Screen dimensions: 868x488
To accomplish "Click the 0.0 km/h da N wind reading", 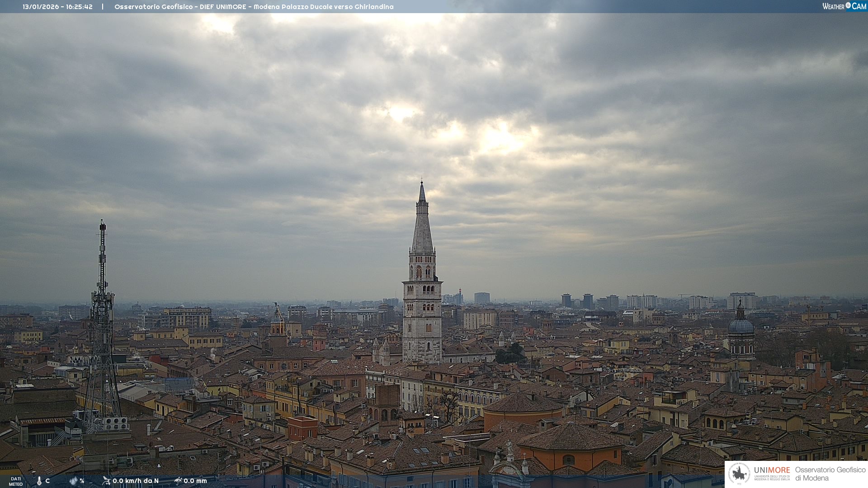I will coord(136,481).
